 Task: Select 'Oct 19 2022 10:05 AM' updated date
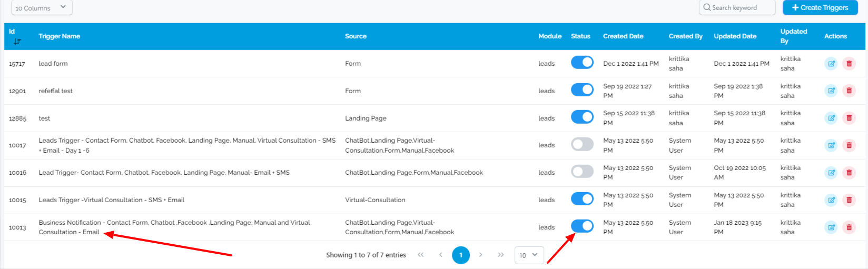(x=739, y=173)
